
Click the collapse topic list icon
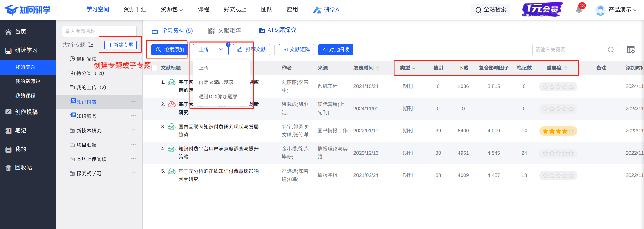click(91, 45)
